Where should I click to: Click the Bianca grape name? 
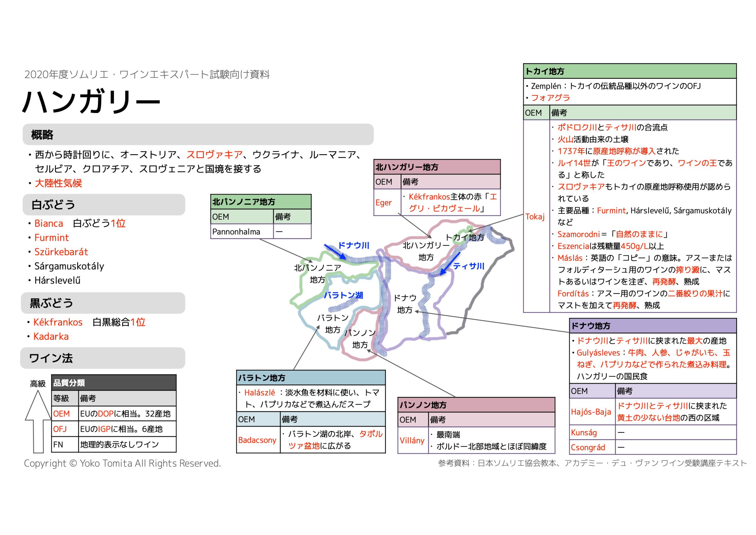(49, 223)
